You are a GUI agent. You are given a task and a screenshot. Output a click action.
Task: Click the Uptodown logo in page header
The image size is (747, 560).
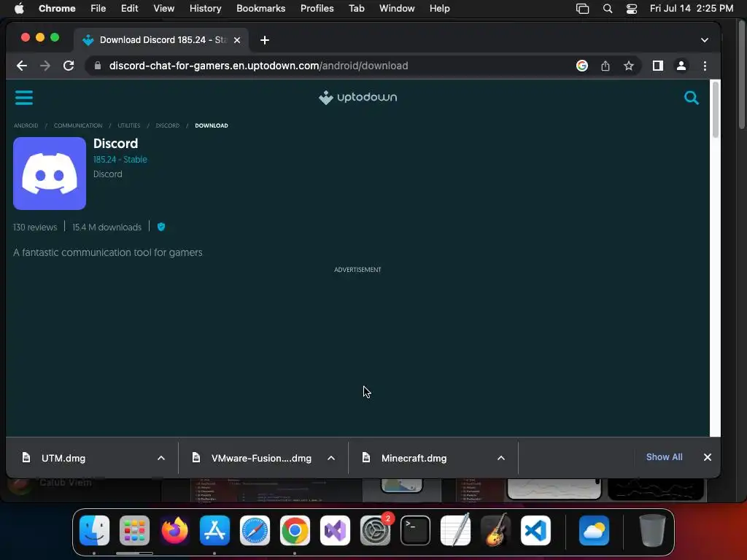357,97
